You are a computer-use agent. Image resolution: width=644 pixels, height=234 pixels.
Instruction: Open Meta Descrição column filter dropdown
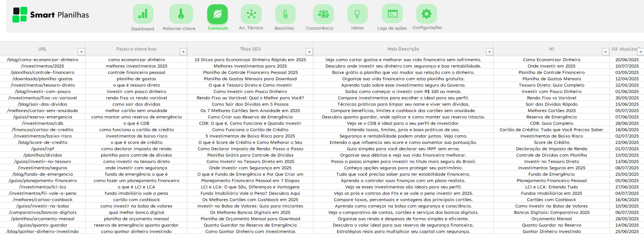[x=489, y=52]
